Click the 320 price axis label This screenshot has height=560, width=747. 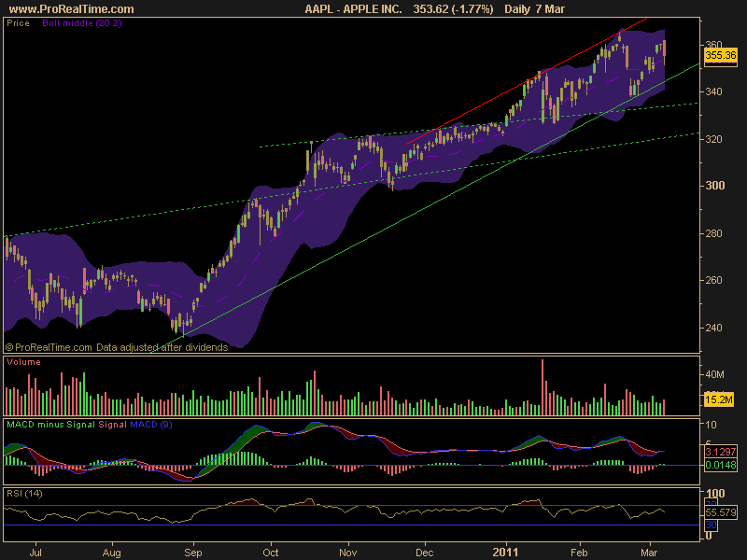click(713, 139)
